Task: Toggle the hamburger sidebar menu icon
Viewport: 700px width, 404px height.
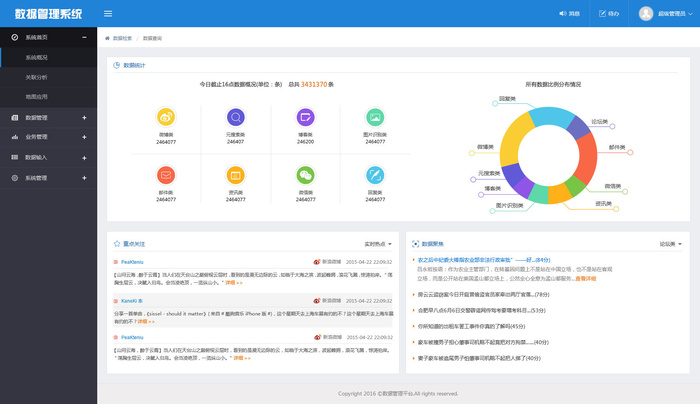Action: [108, 14]
